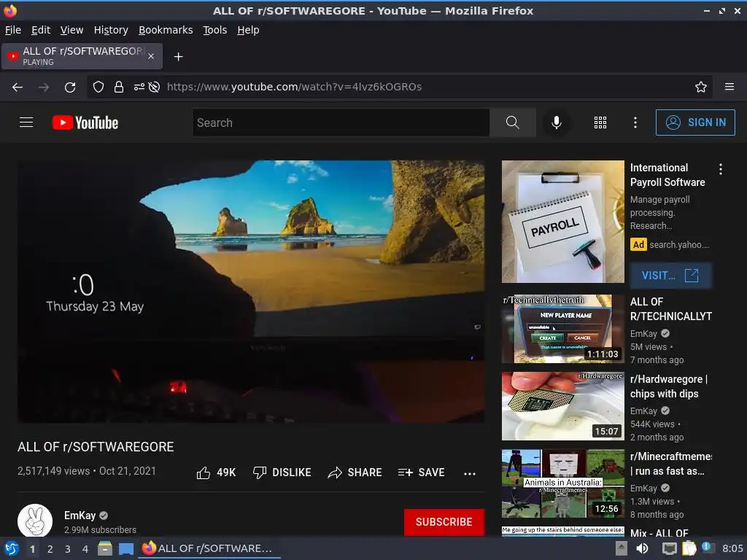The image size is (747, 560).
Task: Click the show desktop taskbar icon
Action: pos(125,548)
